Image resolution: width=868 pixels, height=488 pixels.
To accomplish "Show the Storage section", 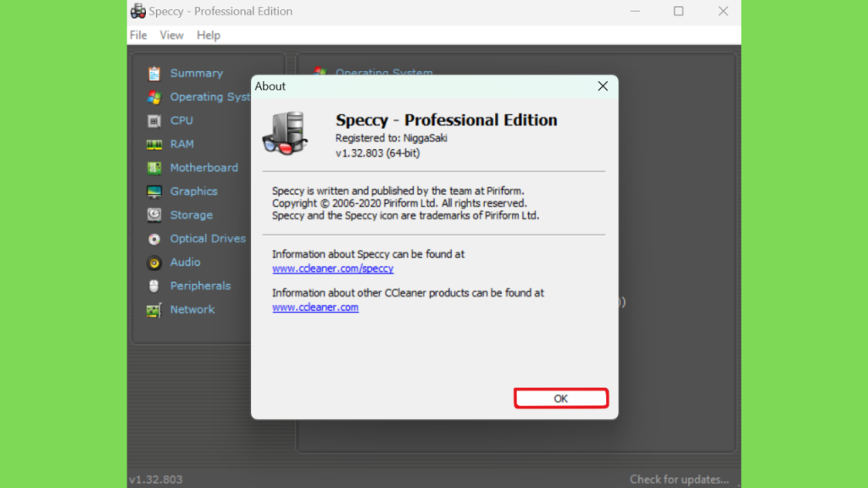I will (x=192, y=214).
